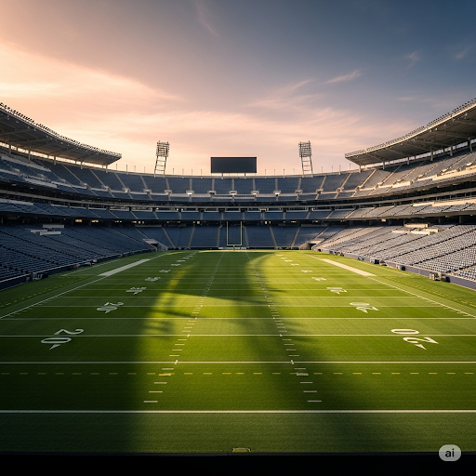The width and height of the screenshot is (476, 476).
Task: Select the right 30 yard number marking
Action: click(364, 307)
